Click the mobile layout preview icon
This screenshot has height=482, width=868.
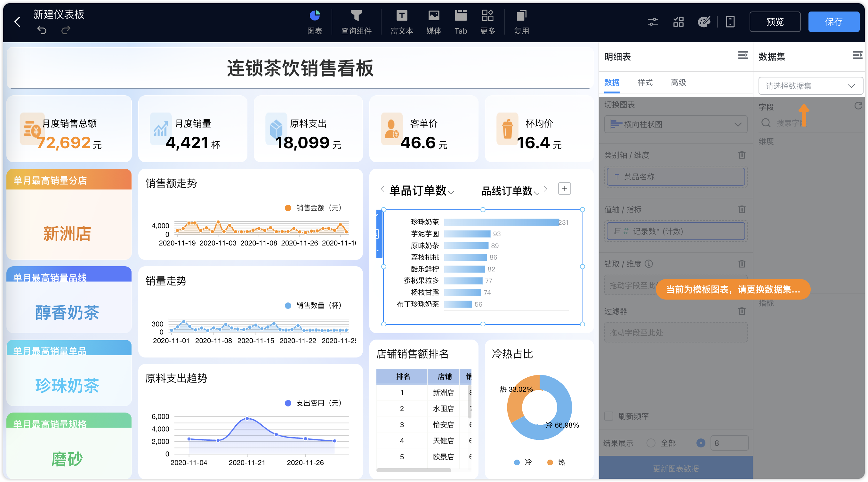[x=730, y=21]
